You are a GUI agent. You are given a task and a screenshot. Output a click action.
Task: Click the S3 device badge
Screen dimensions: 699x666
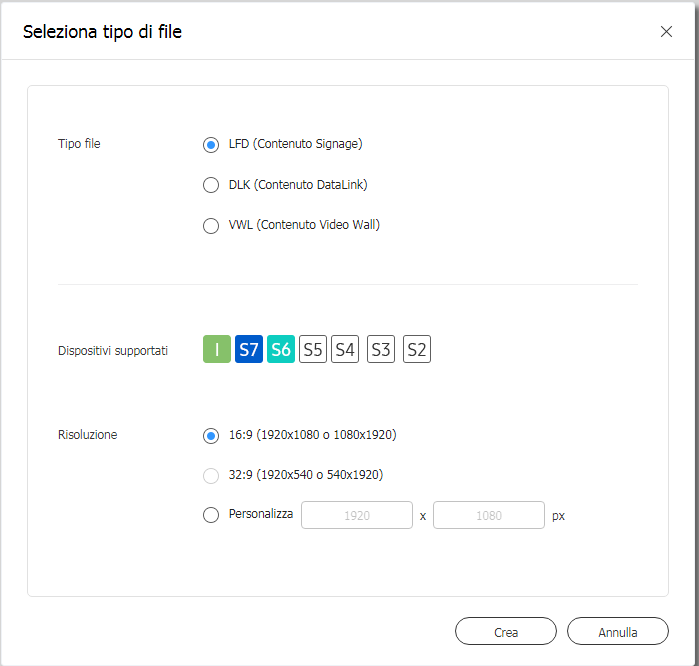[x=381, y=349]
